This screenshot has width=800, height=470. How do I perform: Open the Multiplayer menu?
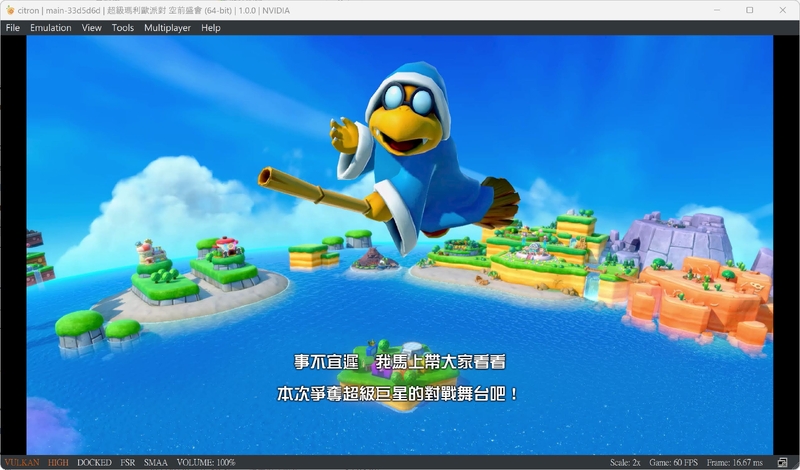click(167, 28)
